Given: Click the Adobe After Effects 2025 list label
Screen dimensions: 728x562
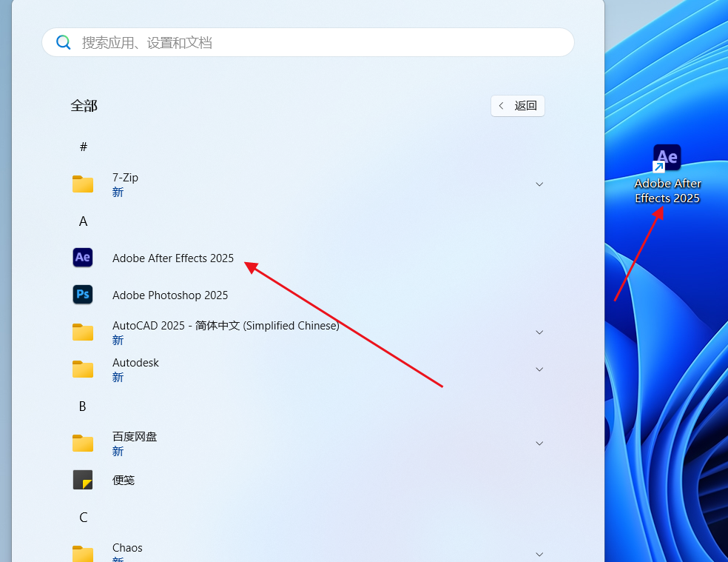Looking at the screenshot, I should coord(173,258).
